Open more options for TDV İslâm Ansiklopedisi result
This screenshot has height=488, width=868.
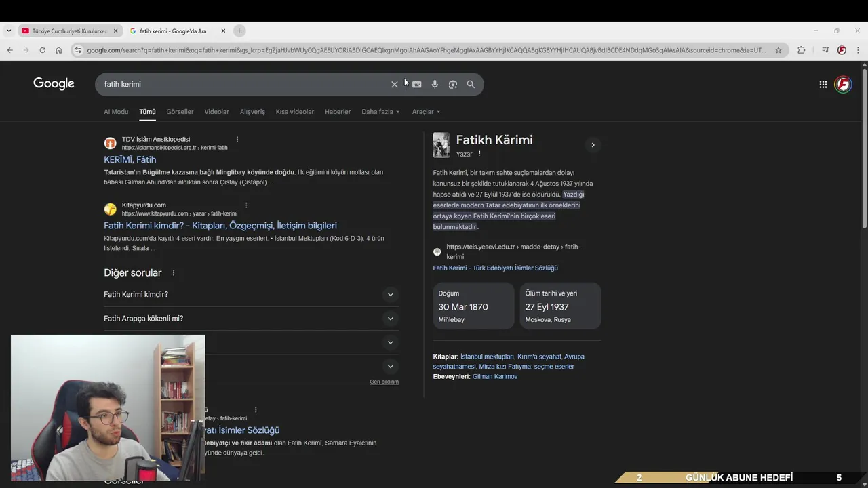click(x=237, y=139)
